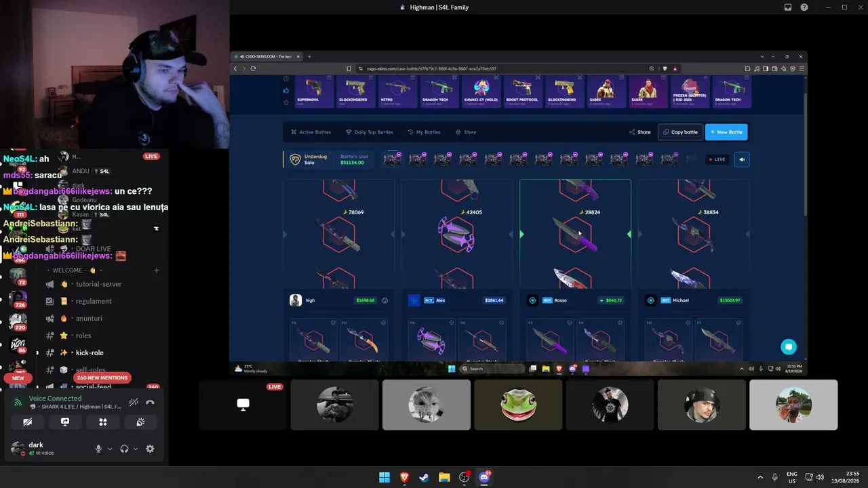Show top drops with the thumbs-up icon

286,90
